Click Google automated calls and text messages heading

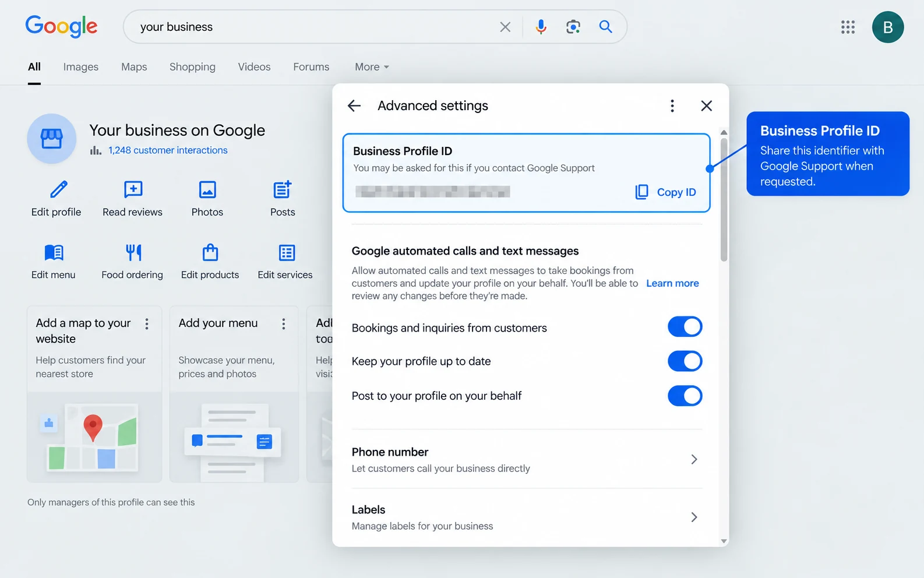coord(465,251)
